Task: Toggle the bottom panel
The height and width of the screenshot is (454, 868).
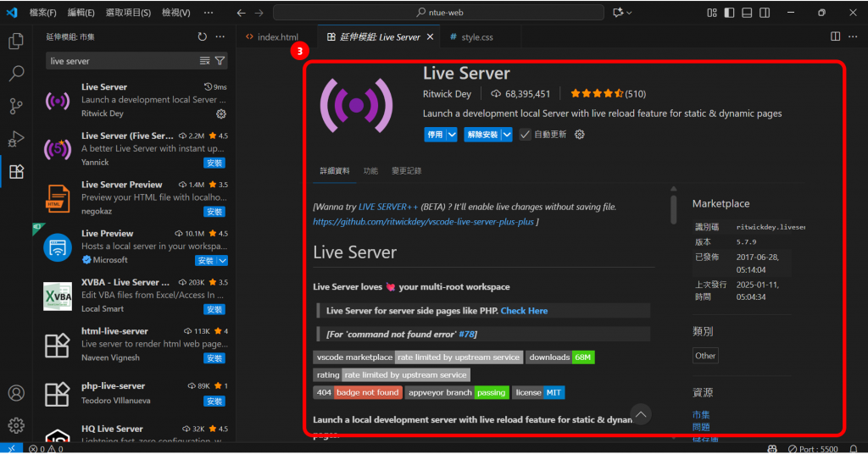Action: (747, 12)
